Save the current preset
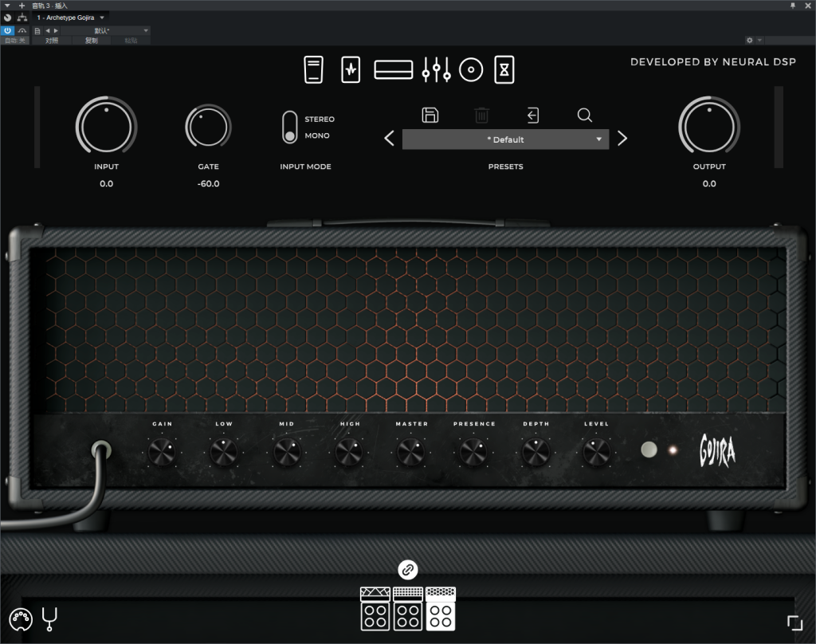Screen dimensions: 816x644 click(x=430, y=115)
